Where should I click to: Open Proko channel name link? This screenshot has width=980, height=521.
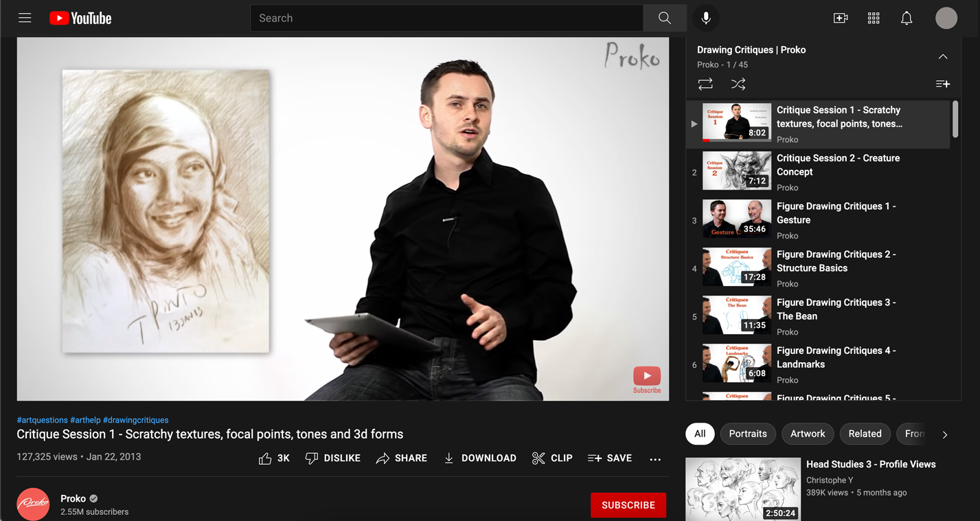[x=73, y=498]
